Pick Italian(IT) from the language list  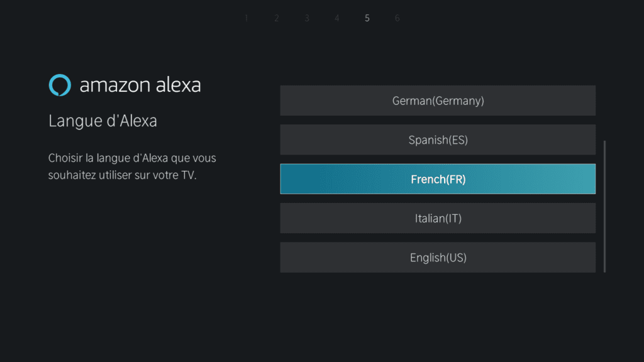438,218
